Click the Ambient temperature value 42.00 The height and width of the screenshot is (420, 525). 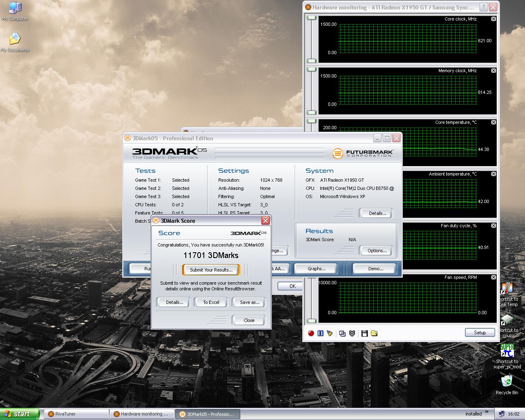coord(484,201)
